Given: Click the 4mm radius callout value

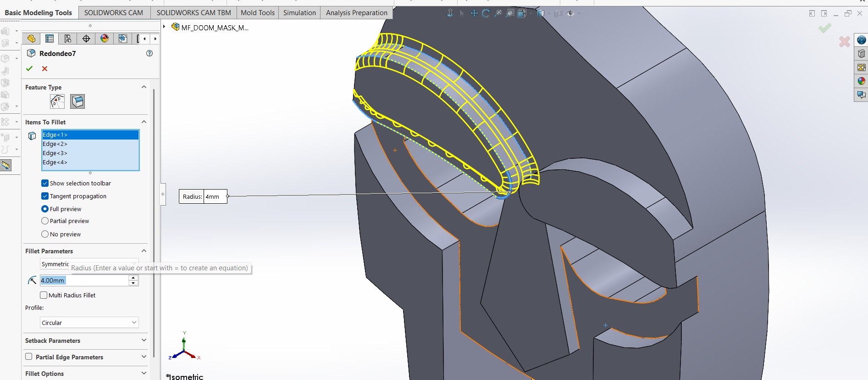Looking at the screenshot, I should 215,196.
